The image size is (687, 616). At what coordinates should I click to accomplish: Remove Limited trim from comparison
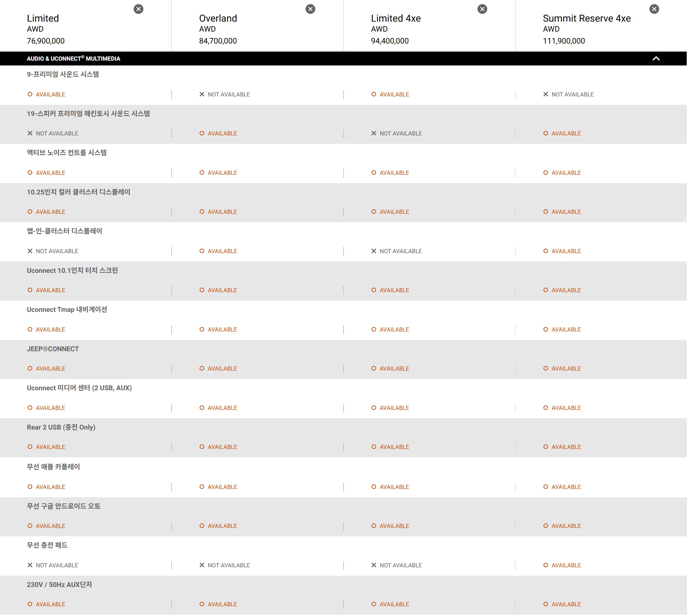pyautogui.click(x=138, y=9)
